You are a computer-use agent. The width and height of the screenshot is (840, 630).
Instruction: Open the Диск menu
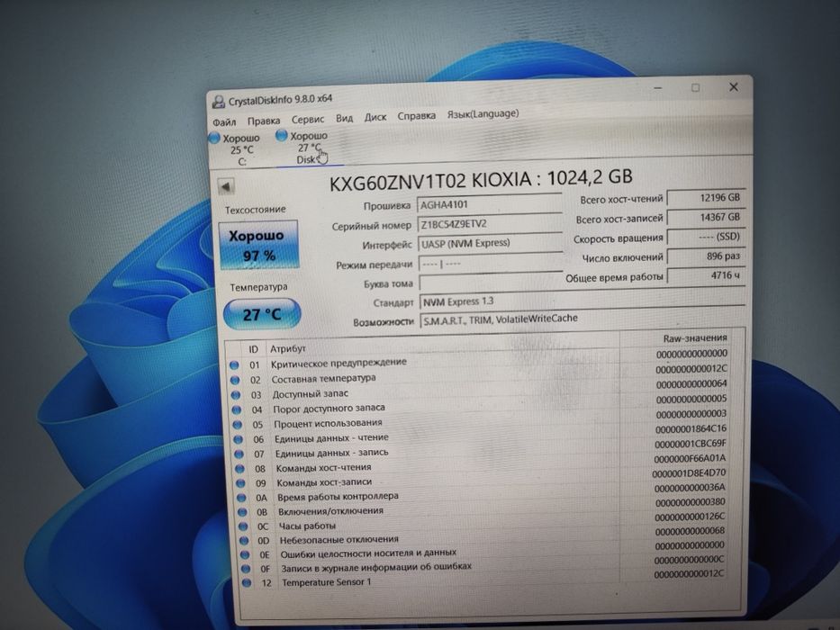coord(375,117)
